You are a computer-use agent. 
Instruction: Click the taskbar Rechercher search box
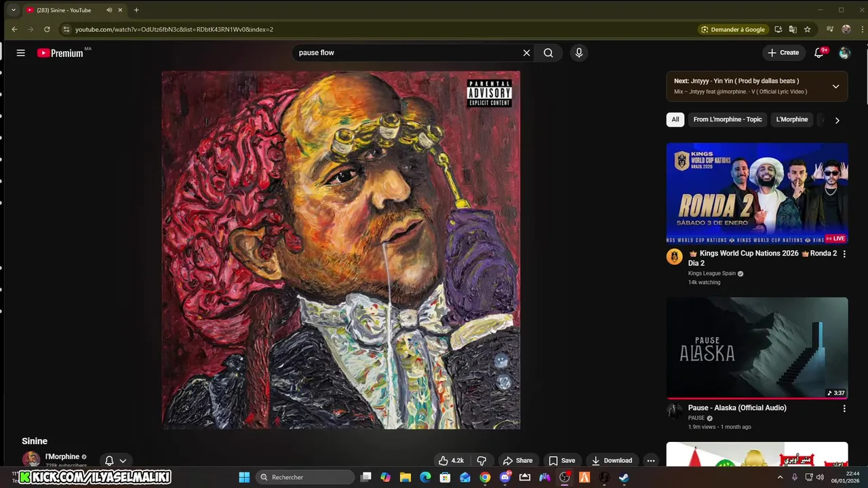[305, 477]
